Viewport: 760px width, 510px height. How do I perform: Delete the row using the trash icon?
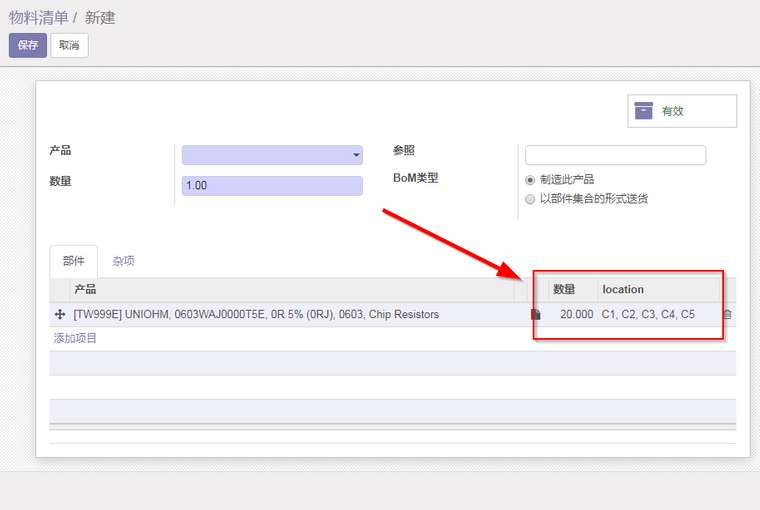[x=727, y=315]
